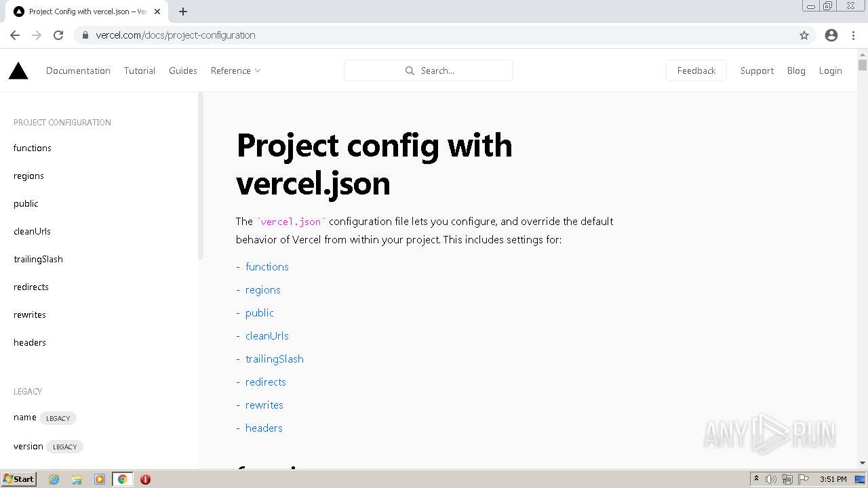Open the Chrome profile account icon
This screenshot has height=488, width=868.
tap(831, 35)
